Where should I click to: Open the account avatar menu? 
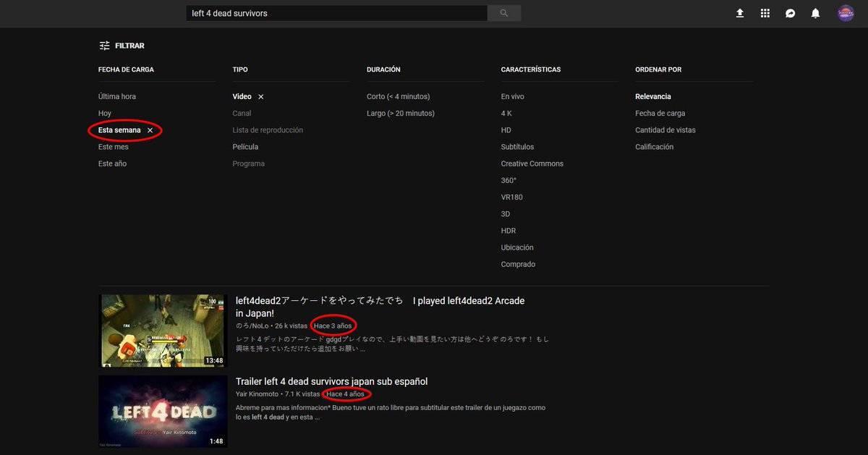(846, 13)
